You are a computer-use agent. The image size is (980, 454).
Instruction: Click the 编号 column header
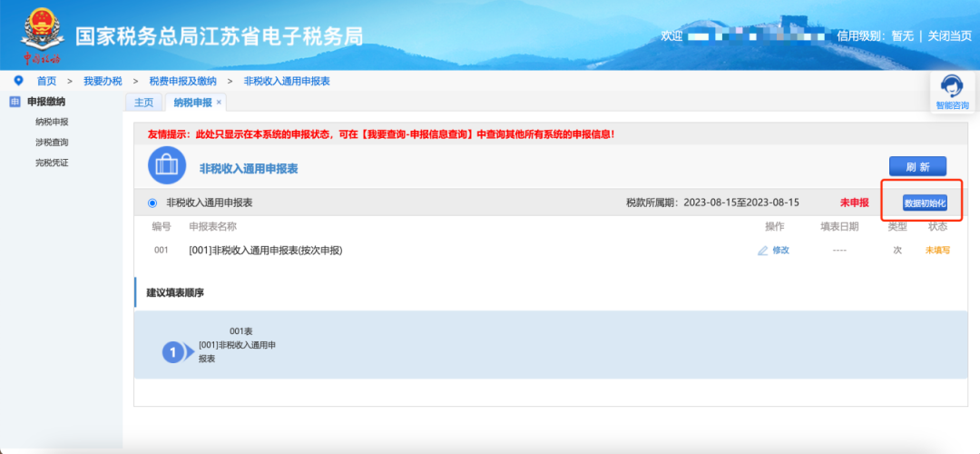click(x=162, y=226)
